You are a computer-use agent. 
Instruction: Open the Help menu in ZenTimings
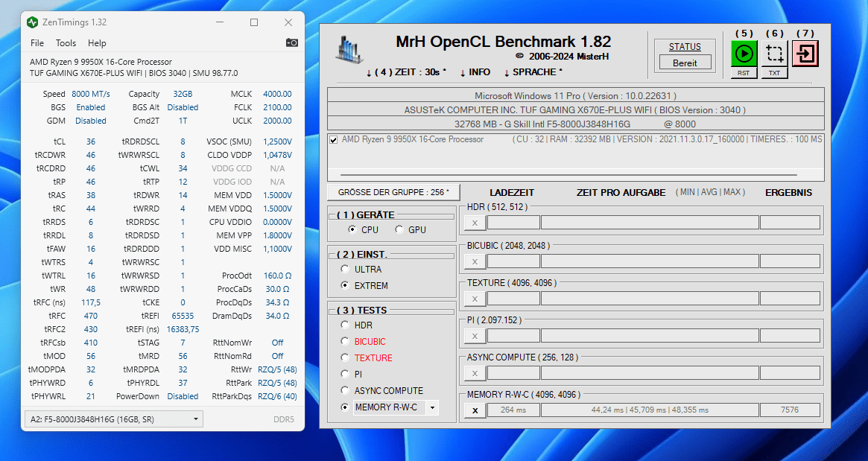tap(97, 42)
